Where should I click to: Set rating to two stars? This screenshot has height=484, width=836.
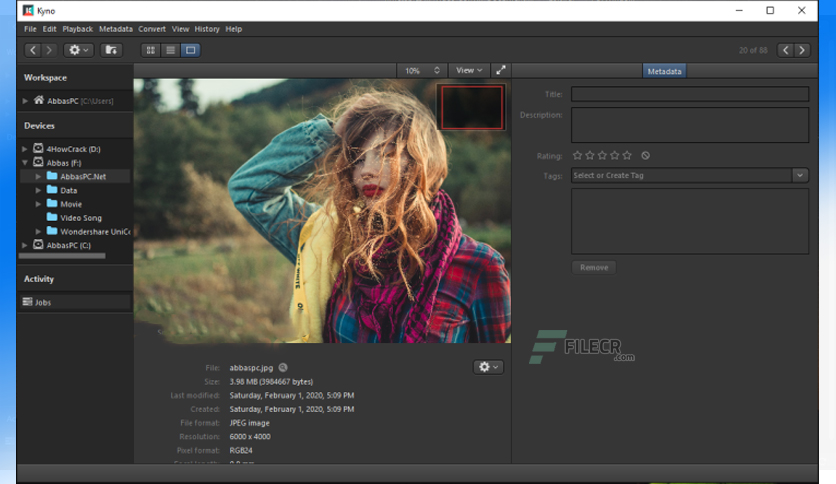(x=590, y=156)
